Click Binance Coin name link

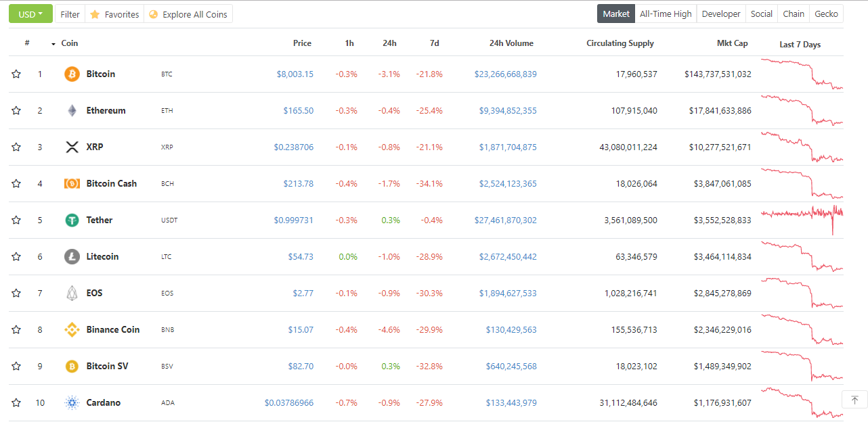click(x=113, y=330)
